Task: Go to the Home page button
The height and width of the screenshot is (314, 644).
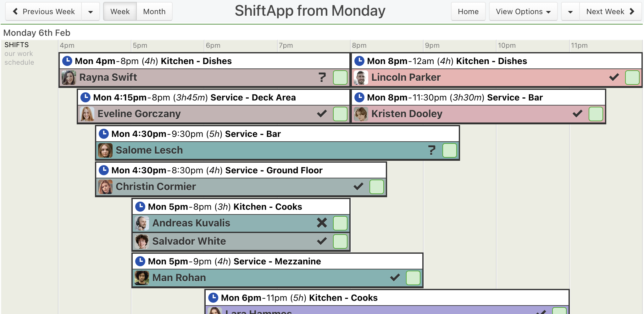Action: (468, 12)
